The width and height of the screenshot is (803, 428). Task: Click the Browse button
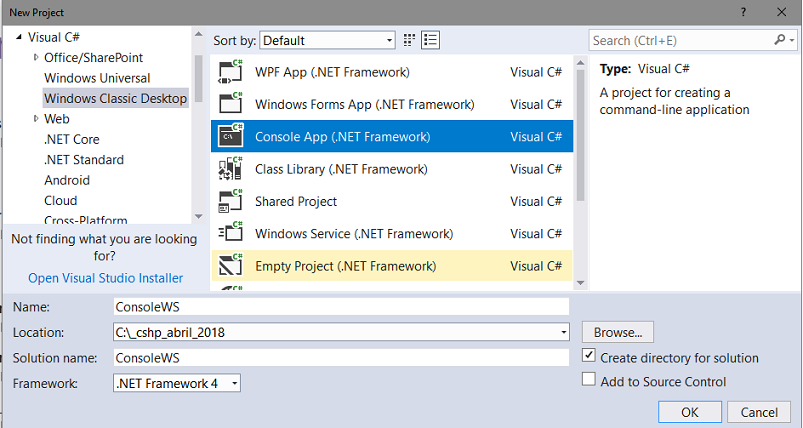tap(618, 332)
